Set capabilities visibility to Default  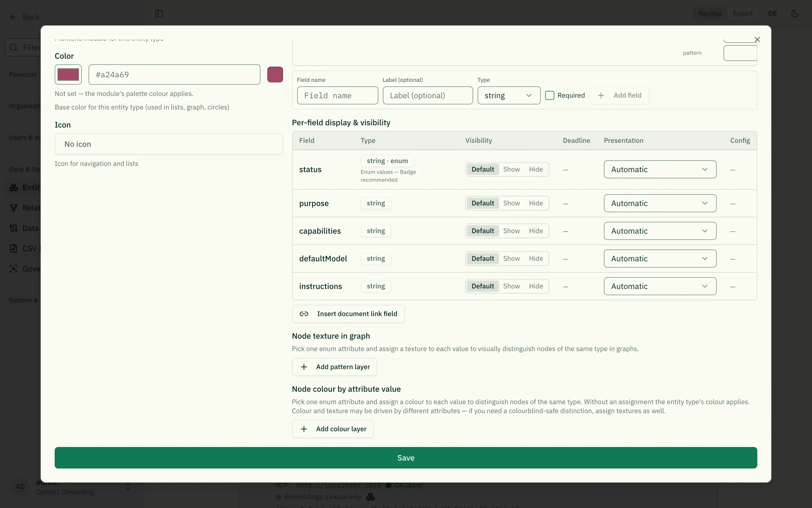(x=482, y=231)
